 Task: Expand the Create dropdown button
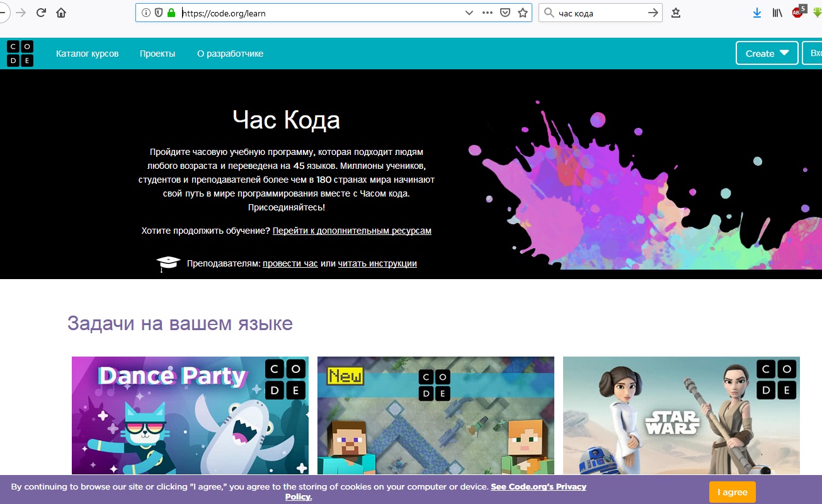coord(767,54)
